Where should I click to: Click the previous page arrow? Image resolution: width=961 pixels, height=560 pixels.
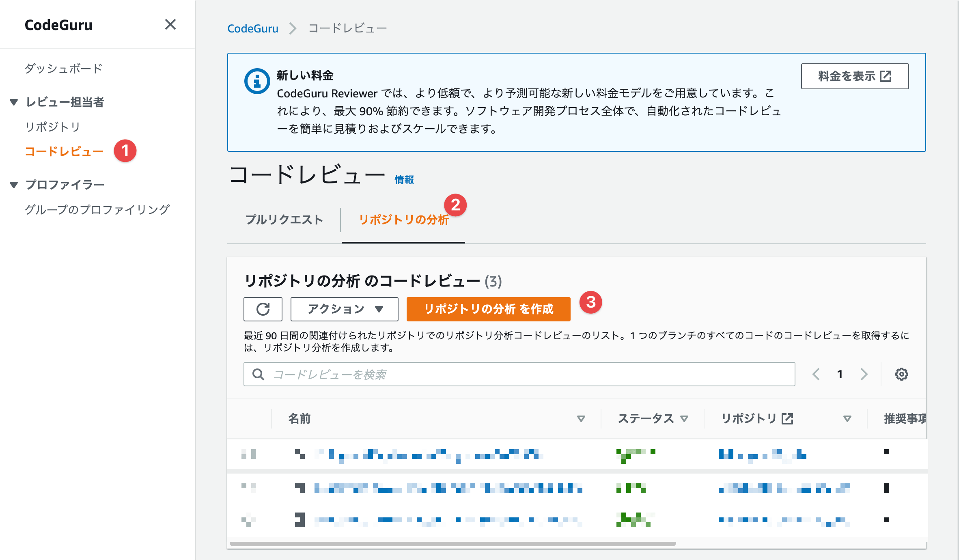point(816,374)
